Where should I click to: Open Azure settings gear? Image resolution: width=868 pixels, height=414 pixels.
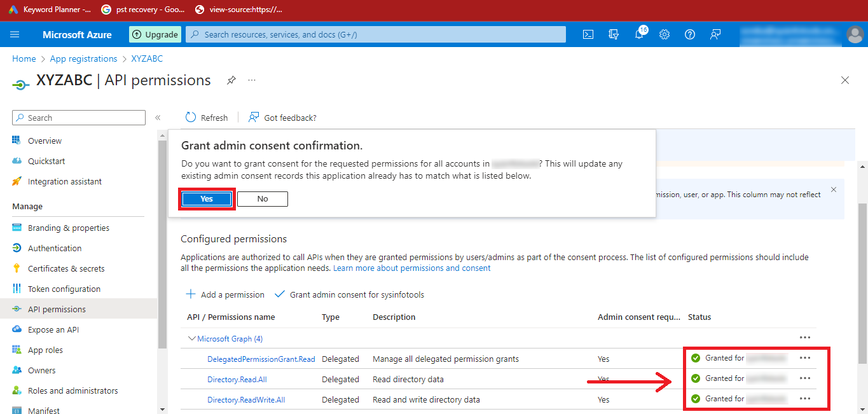665,35
